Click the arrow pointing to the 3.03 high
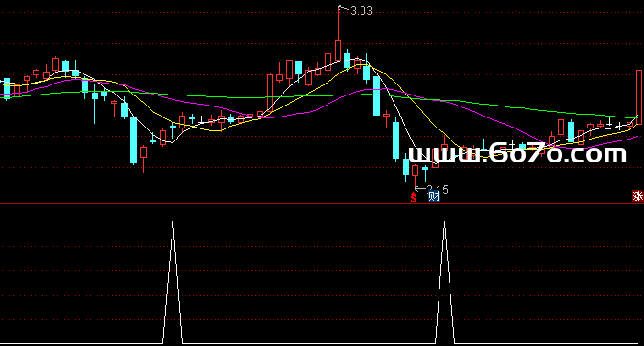Screen dimensions: 644x346 coord(342,7)
